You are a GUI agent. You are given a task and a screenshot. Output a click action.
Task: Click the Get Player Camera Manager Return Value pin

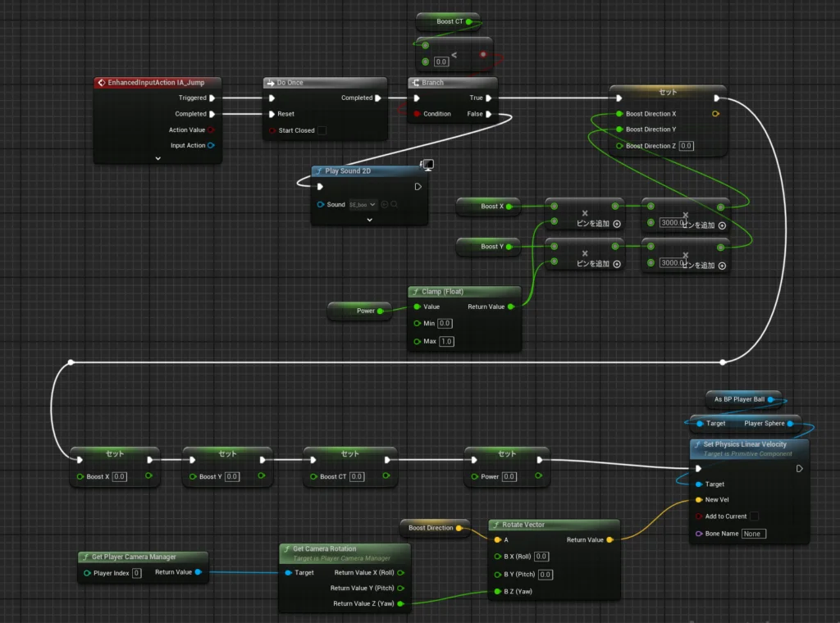coord(199,572)
